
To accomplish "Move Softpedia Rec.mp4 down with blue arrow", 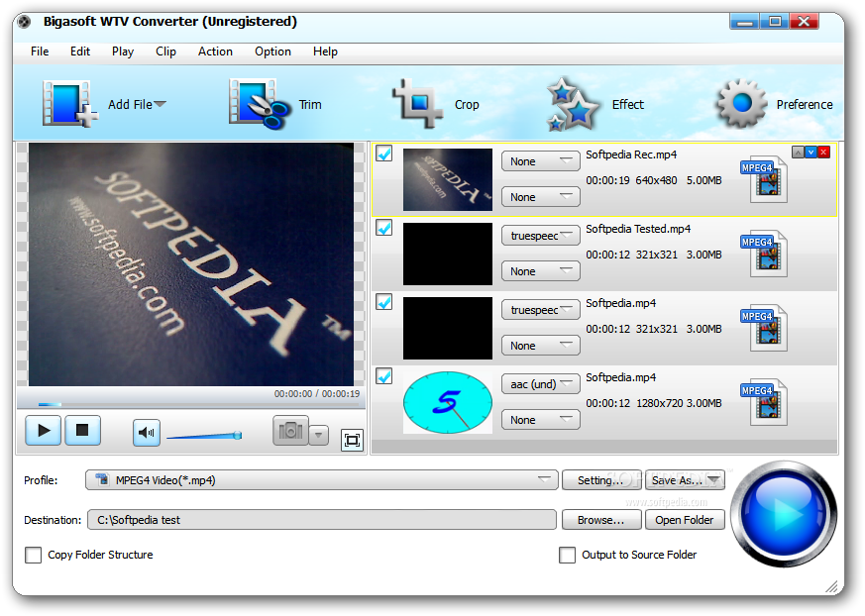I will tap(811, 153).
